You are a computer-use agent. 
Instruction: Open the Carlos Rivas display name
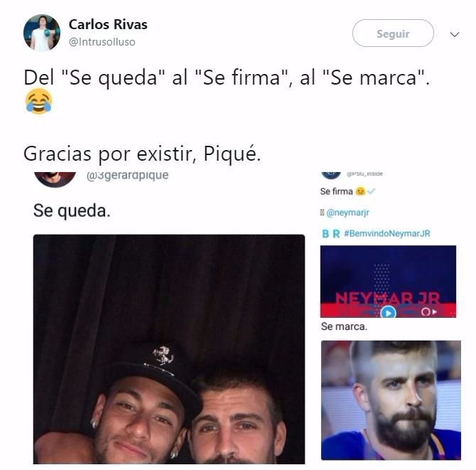coord(108,25)
